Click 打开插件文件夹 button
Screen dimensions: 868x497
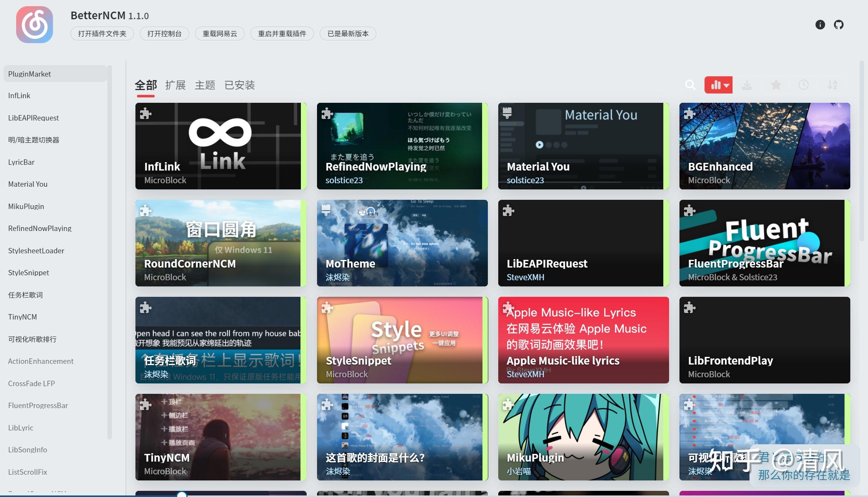(102, 33)
